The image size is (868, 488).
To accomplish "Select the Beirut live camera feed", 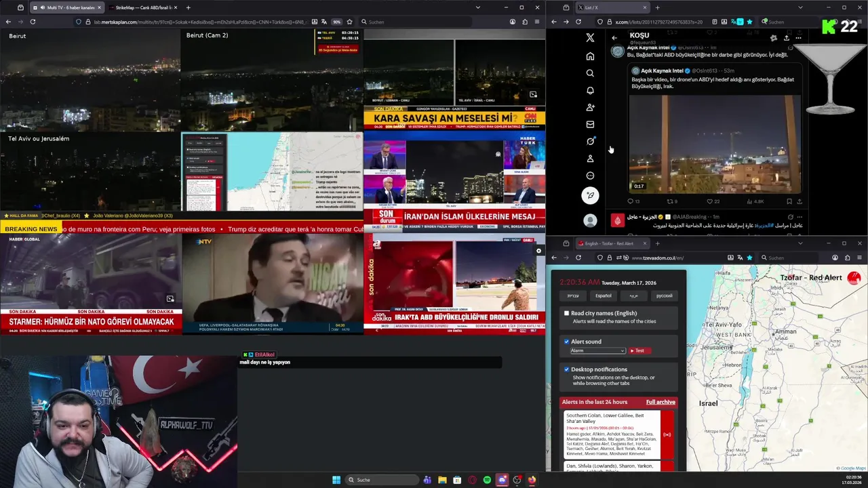I will click(90, 80).
